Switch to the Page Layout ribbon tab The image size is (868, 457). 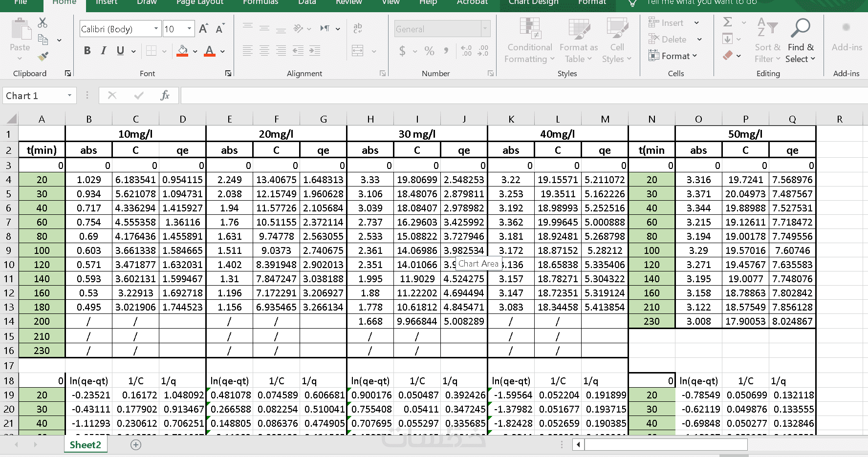coord(200,2)
